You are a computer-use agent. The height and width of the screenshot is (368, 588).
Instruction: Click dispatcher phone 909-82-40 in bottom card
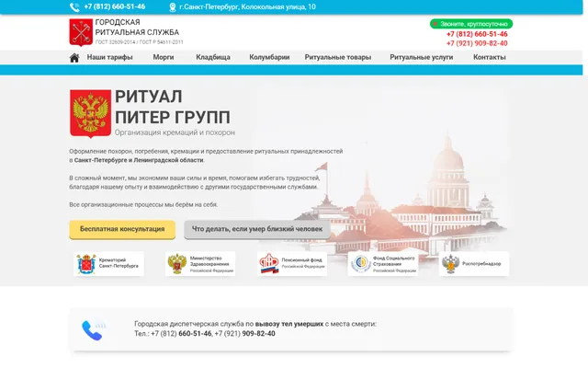coord(258,333)
